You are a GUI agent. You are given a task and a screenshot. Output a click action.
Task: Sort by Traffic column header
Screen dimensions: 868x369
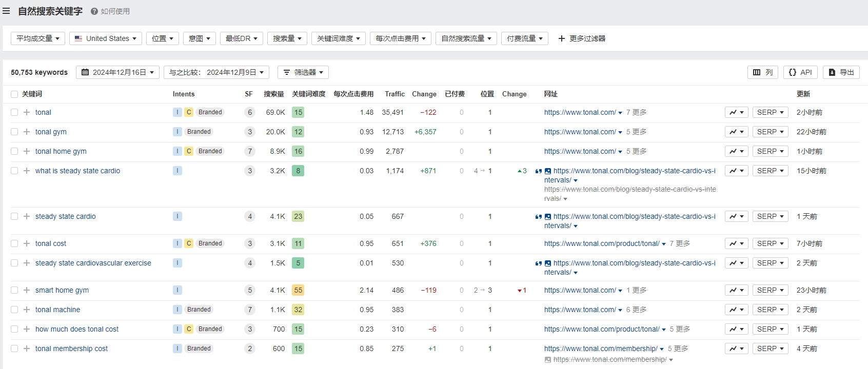pyautogui.click(x=394, y=94)
